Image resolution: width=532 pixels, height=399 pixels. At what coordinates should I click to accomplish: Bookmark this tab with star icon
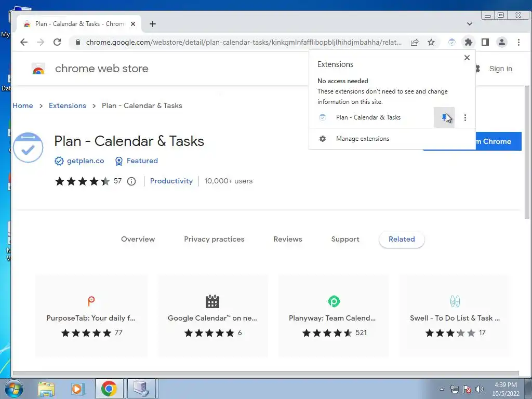[x=431, y=42]
